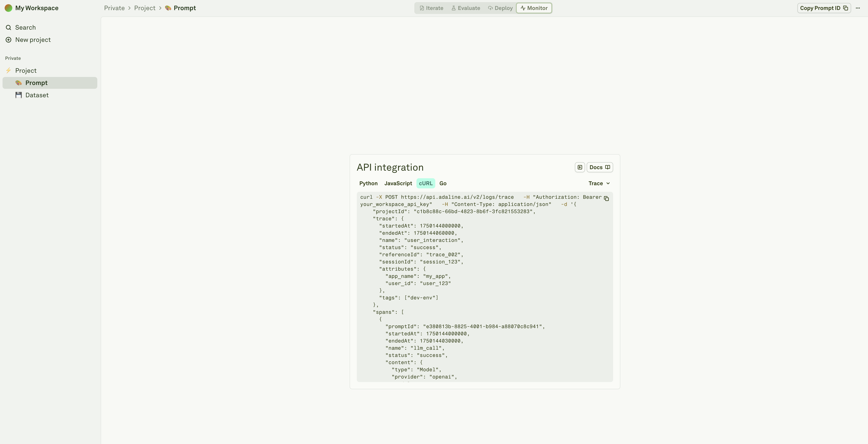Screen dimensions: 868x444
Task: Copy the cURL code snippet
Action: [606, 199]
